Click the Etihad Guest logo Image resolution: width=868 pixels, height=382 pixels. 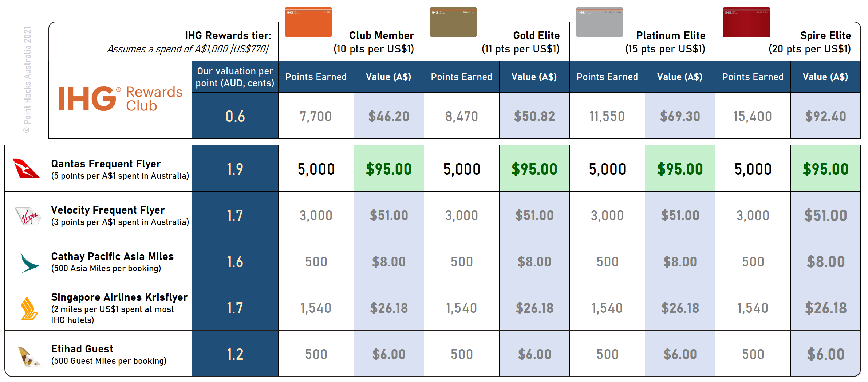point(30,356)
